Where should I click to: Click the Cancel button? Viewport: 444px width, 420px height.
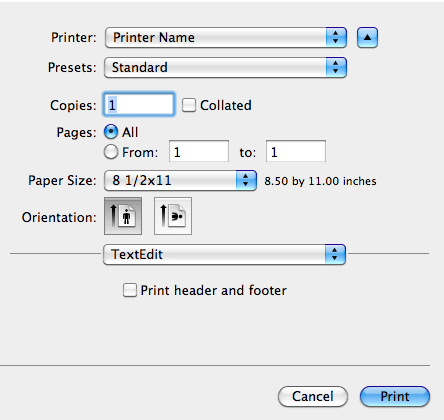tap(313, 396)
